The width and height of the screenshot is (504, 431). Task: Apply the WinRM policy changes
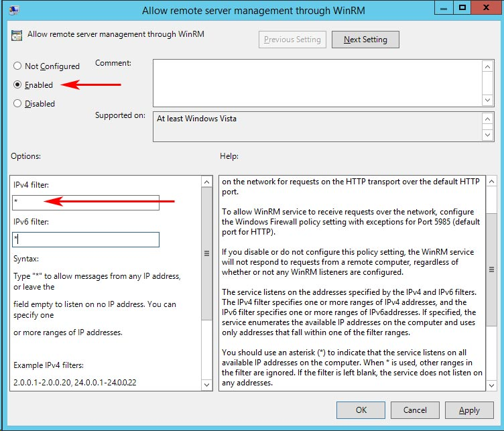pos(469,410)
